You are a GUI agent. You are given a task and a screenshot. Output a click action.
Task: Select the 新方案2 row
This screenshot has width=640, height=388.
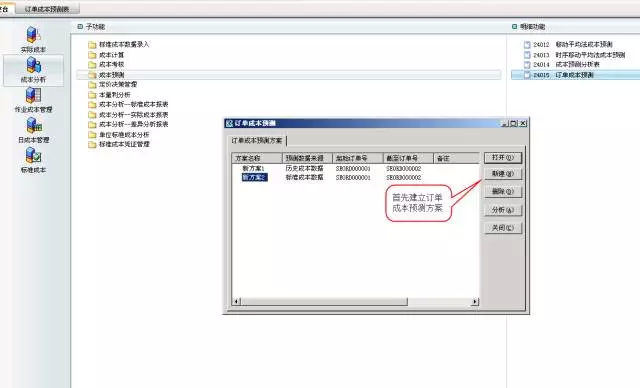(x=254, y=178)
